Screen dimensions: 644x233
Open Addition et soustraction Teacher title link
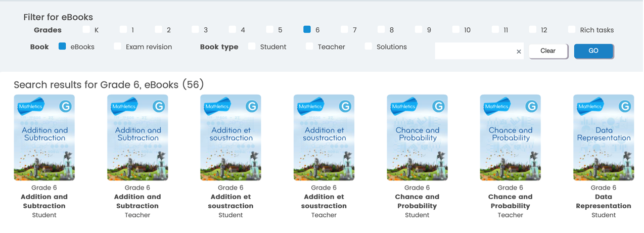(x=324, y=201)
